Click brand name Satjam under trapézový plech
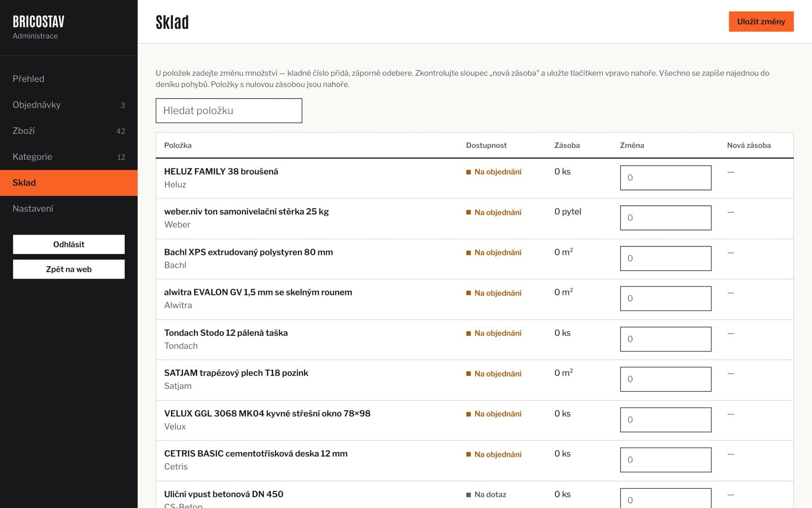 pyautogui.click(x=178, y=386)
